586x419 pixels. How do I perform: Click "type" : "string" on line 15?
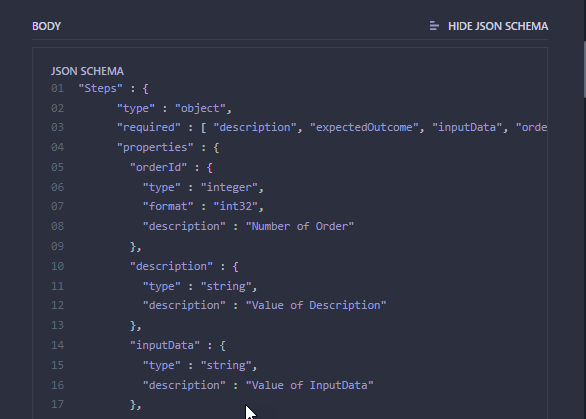(x=200, y=365)
